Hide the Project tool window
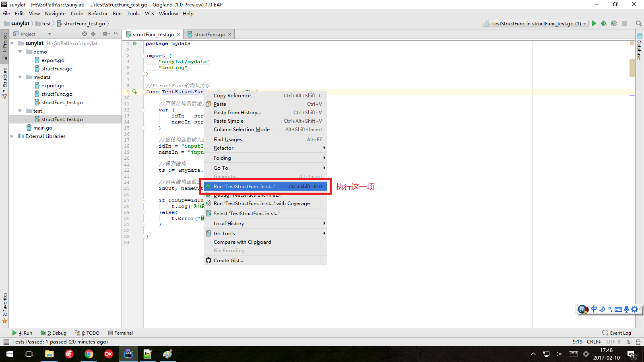This screenshot has width=644, height=362. tap(116, 34)
